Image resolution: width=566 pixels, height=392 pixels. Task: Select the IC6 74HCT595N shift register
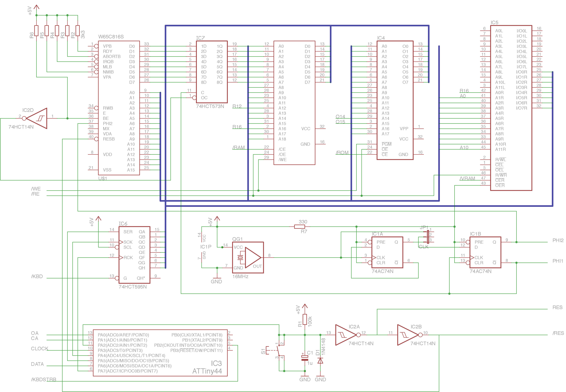coord(134,255)
